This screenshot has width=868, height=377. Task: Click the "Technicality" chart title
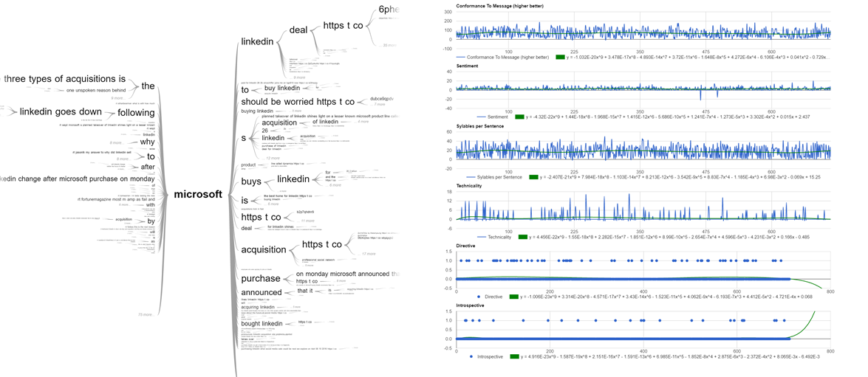469,186
